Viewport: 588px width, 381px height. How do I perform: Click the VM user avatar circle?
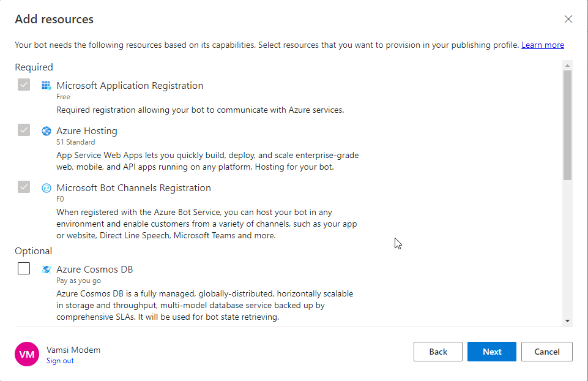(x=27, y=354)
